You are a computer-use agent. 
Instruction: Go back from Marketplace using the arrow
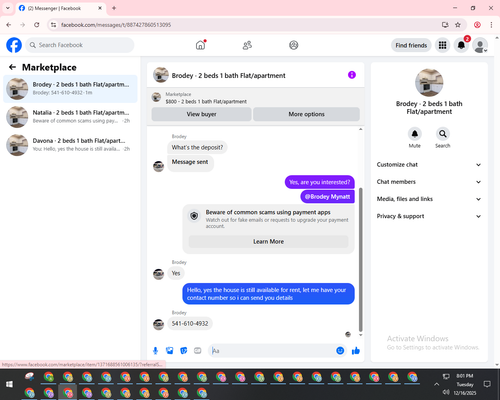tap(12, 67)
